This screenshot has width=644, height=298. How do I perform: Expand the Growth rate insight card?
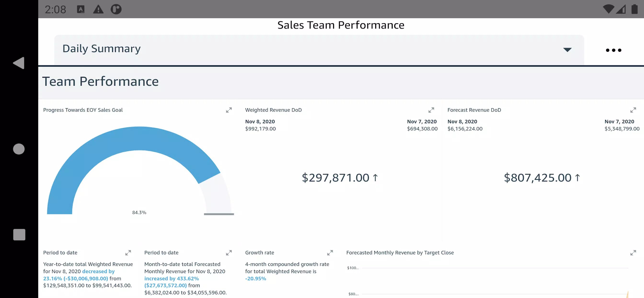330,253
